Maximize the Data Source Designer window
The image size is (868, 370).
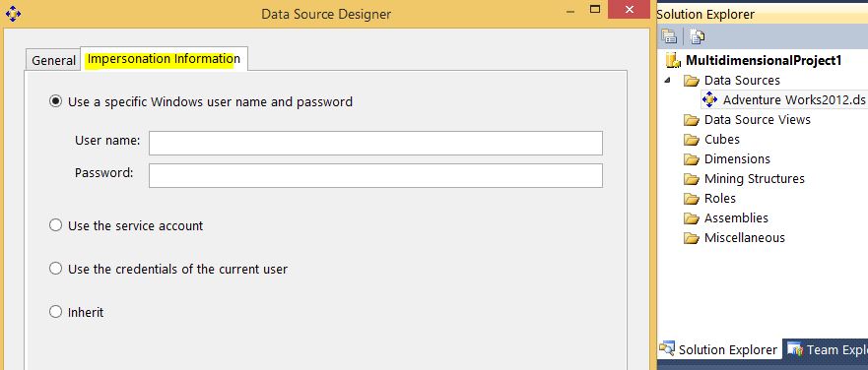click(595, 10)
